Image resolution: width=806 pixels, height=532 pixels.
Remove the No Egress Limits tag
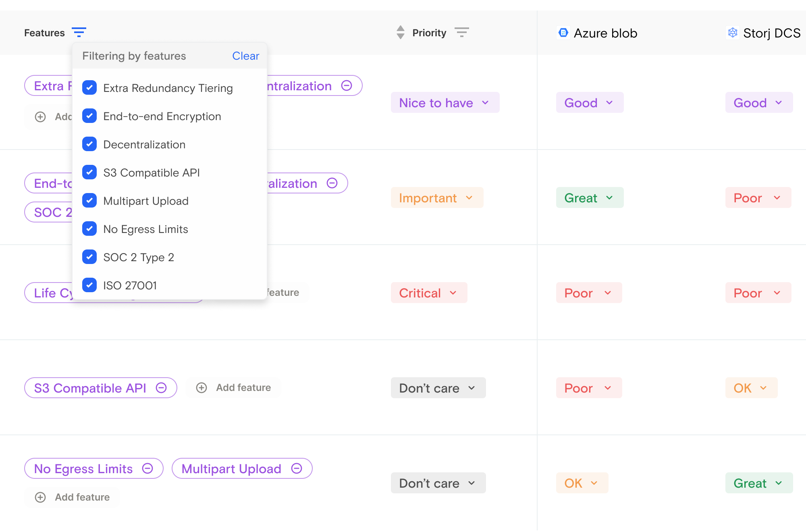pos(148,468)
